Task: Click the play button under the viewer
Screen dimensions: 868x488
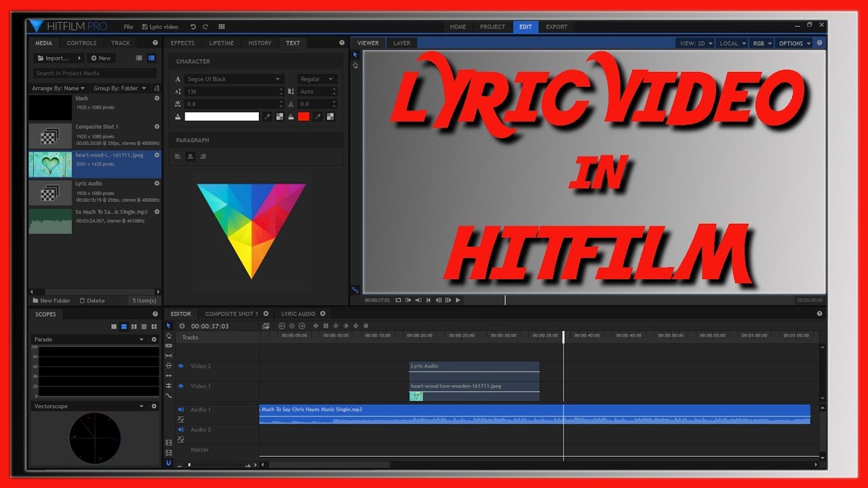Action: point(458,300)
